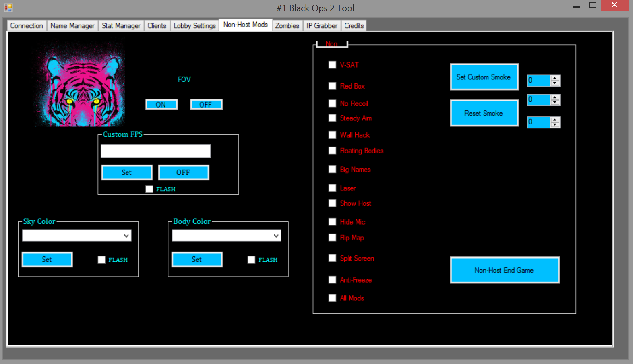Toggle Floating Bodies checkbox
Screen dimensions: 633x364
coord(332,151)
